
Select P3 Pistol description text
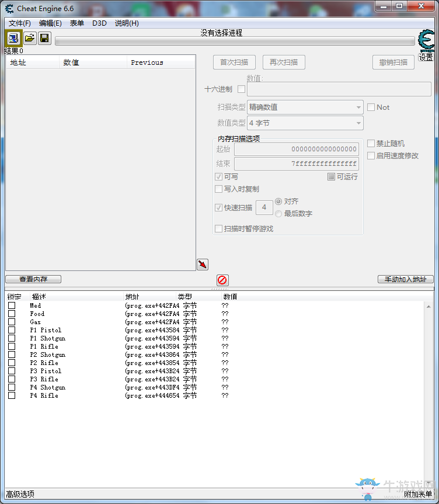tap(46, 371)
